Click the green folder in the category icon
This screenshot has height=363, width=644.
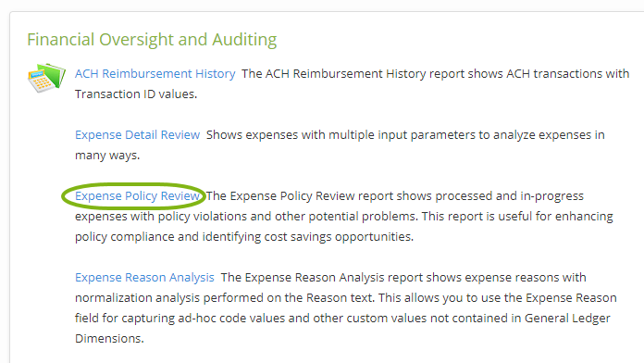51,75
